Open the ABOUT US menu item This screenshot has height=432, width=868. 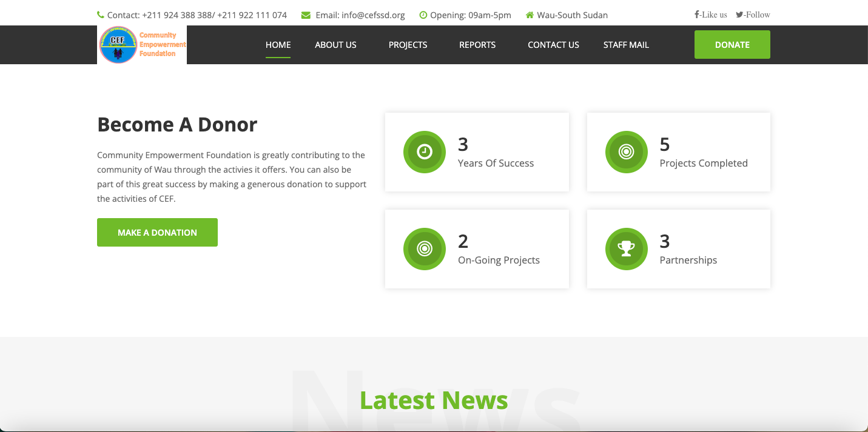pyautogui.click(x=335, y=45)
